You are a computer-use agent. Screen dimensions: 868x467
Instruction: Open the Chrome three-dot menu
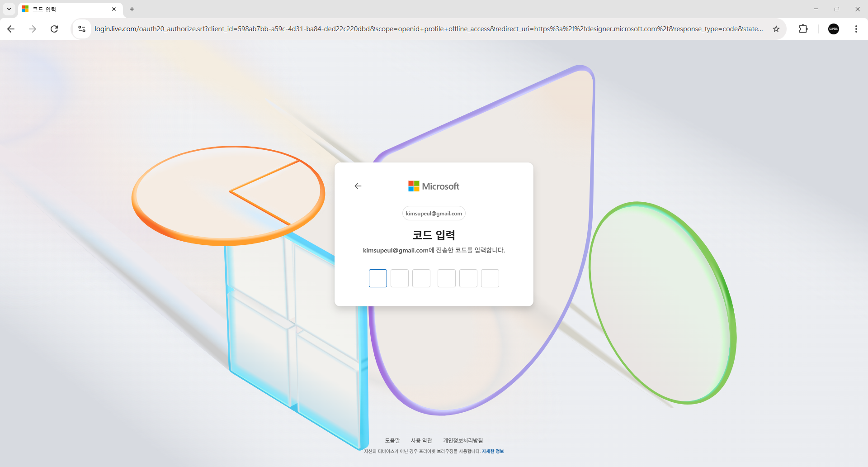[x=856, y=29]
